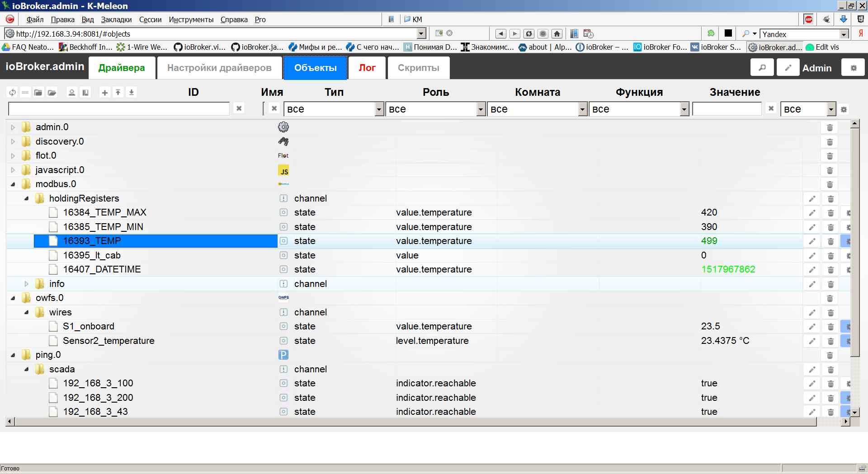Toggle expert mode stamp icon
The width and height of the screenshot is (868, 474).
click(x=71, y=93)
